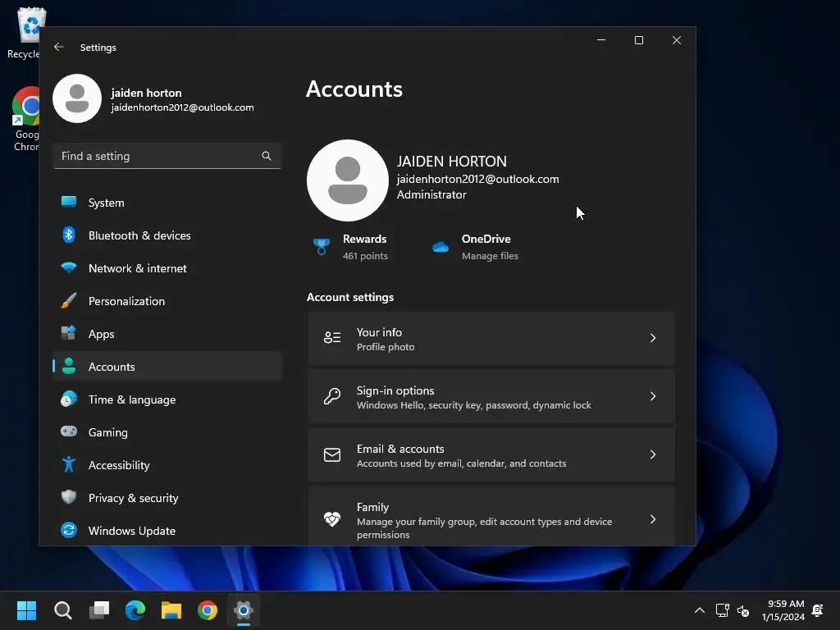840x630 pixels.
Task: Click the sidebar jaiden horton account name
Action: point(146,93)
